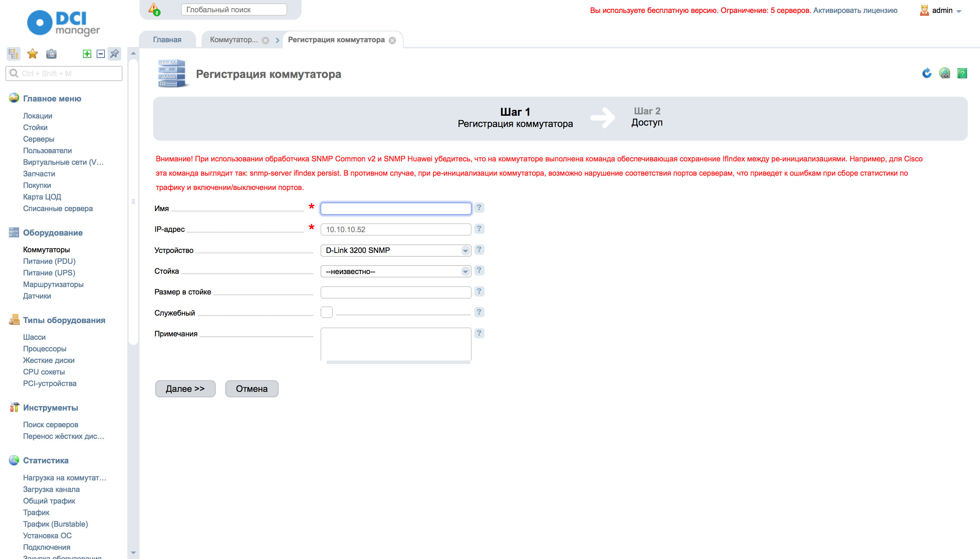The width and height of the screenshot is (980, 559).
Task: Click the globe tune-up icon
Action: 944,73
